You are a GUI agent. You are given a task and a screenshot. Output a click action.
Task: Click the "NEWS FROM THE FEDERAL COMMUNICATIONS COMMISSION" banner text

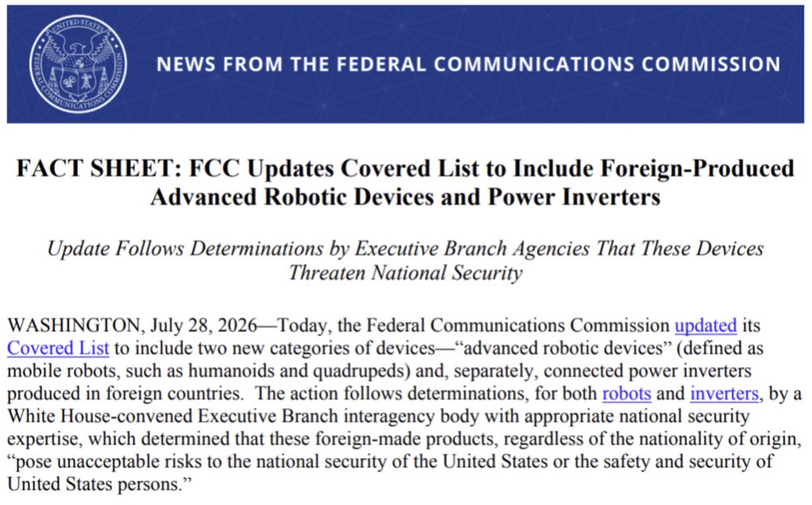(469, 64)
